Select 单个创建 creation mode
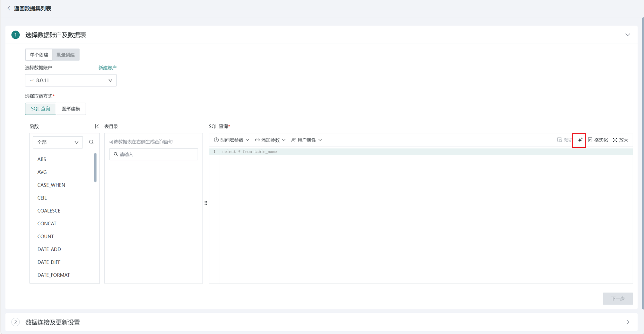This screenshot has height=334, width=644. [39, 55]
